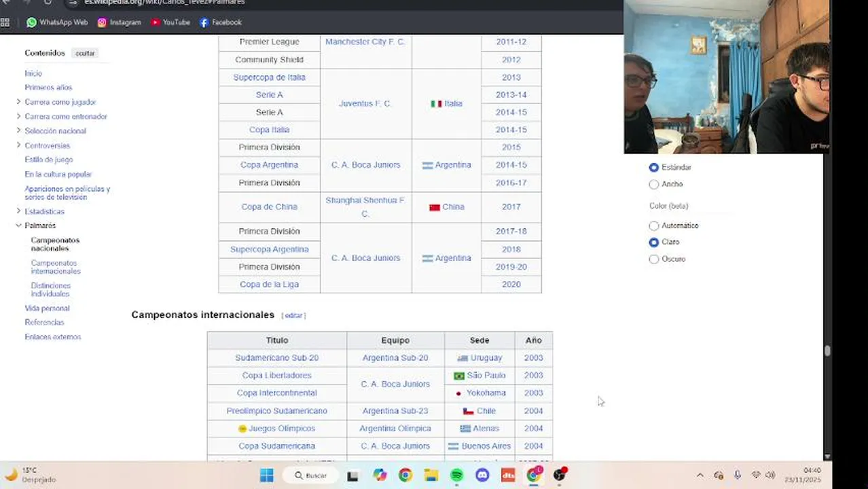The image size is (868, 489).
Task: Go to Inicio in the contents sidebar
Action: click(x=33, y=73)
